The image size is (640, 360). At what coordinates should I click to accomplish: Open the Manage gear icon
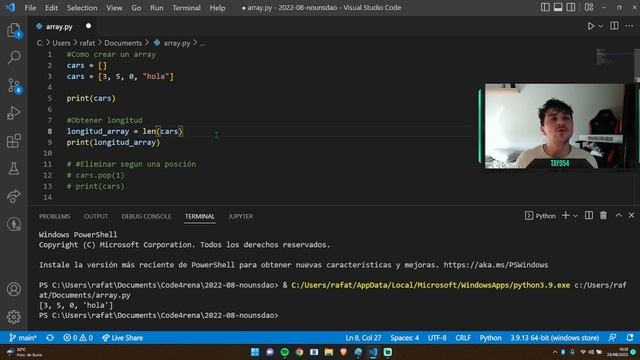click(14, 317)
